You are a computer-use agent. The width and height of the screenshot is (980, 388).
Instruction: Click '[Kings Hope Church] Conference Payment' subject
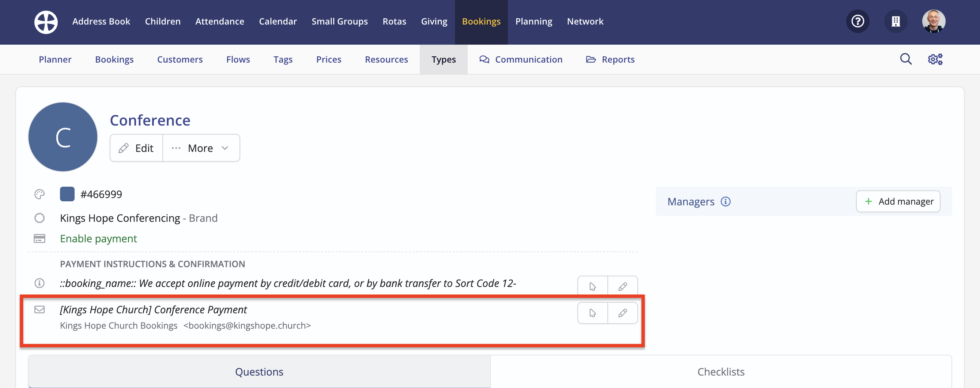pyautogui.click(x=153, y=310)
